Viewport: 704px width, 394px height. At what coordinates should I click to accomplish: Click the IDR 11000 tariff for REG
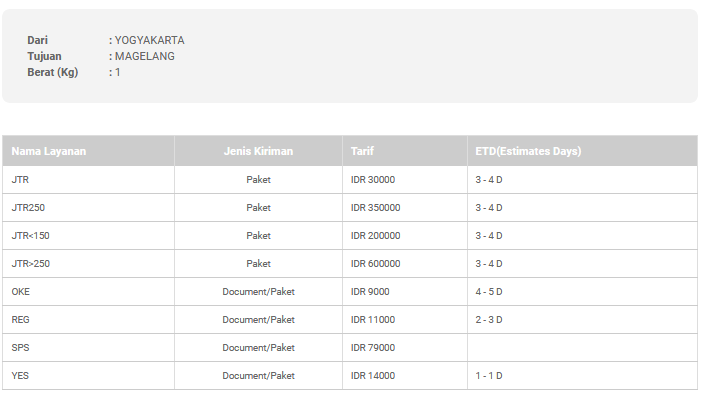pyautogui.click(x=373, y=320)
